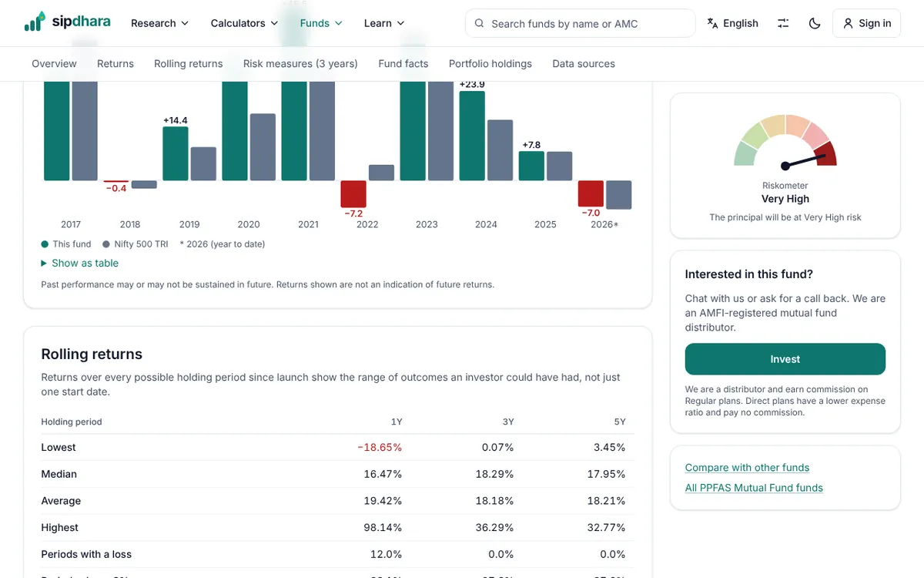Screen dimensions: 924x578
Task: Switch to Fund facts tab
Action: click(403, 63)
